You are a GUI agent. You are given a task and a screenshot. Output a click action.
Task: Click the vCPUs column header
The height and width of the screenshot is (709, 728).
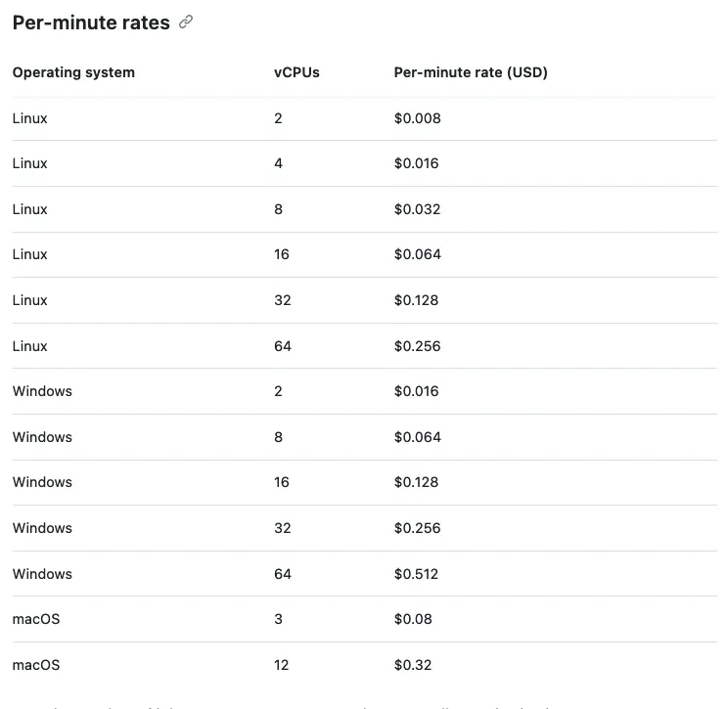(296, 72)
